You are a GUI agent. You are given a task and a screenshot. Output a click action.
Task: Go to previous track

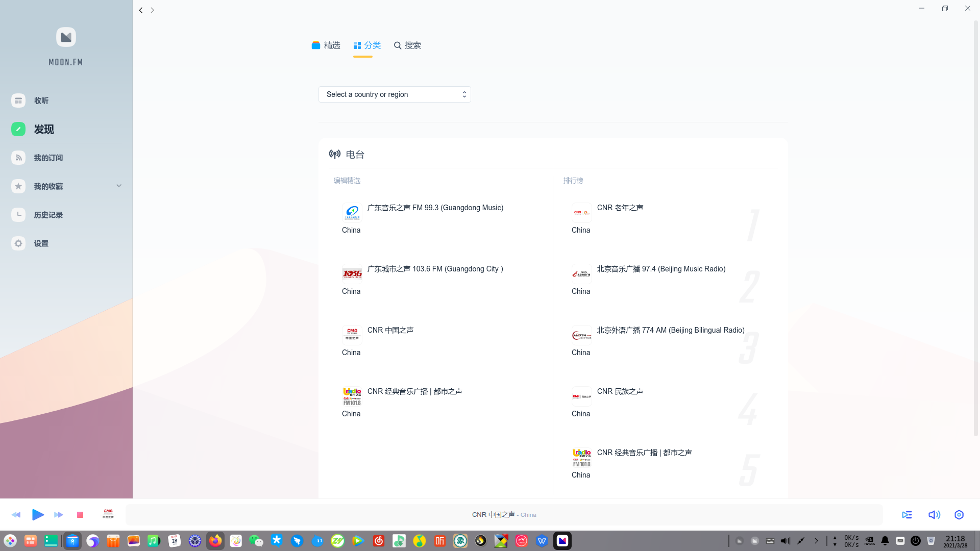tap(16, 515)
